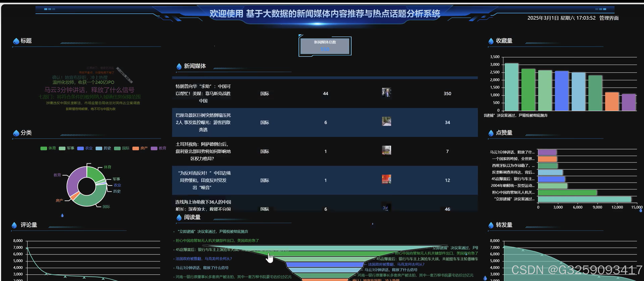Toggle the 历史 legend item
This screenshot has width=644, height=281.
tap(103, 148)
